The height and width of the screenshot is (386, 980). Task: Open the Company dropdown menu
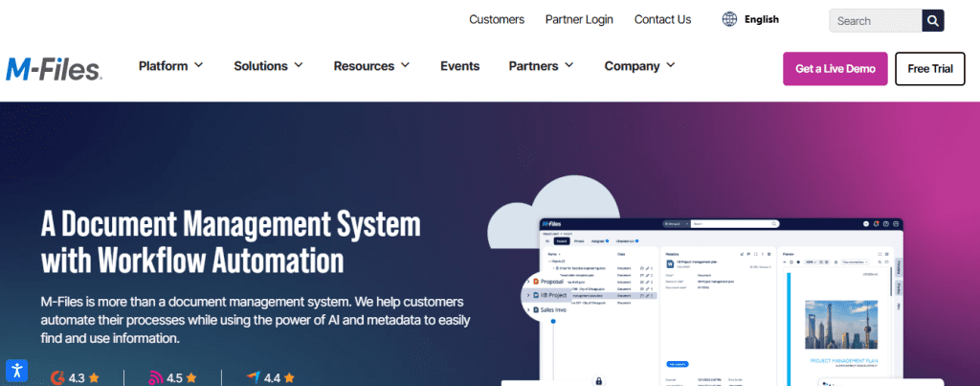point(639,66)
